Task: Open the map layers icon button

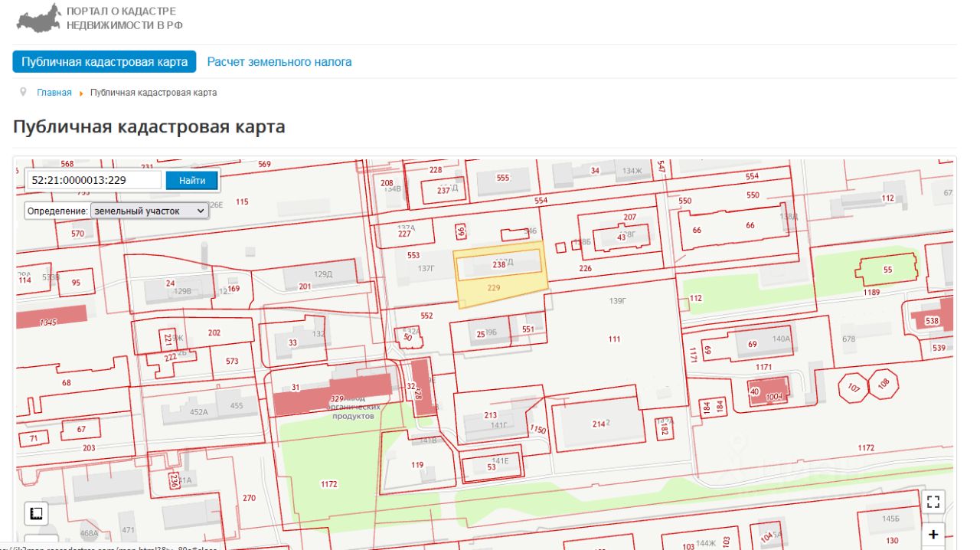Action: pyautogui.click(x=35, y=512)
